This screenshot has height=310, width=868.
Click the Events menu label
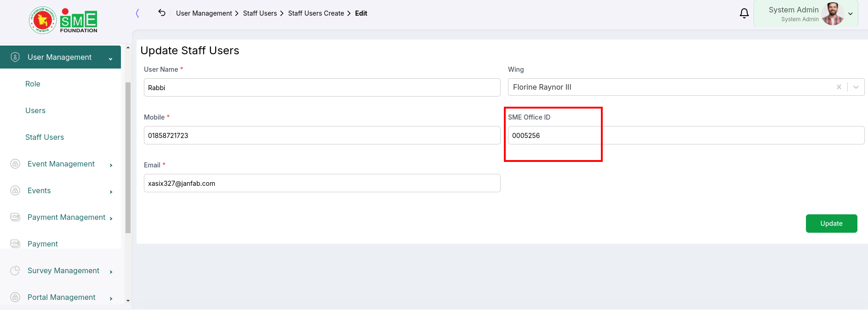tap(39, 190)
